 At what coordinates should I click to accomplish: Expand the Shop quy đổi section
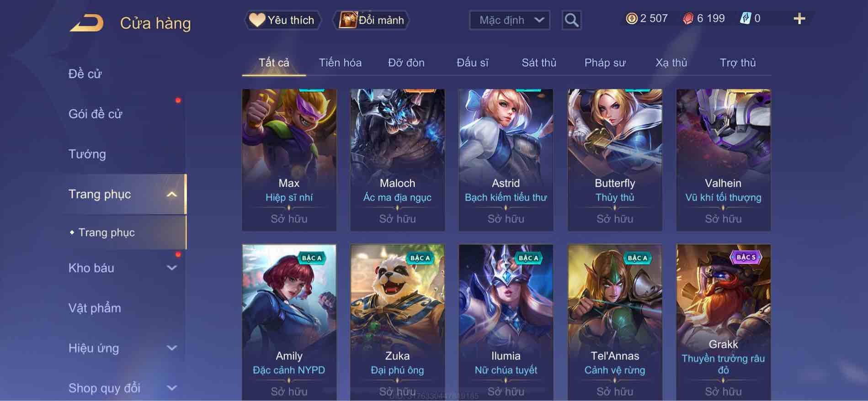click(x=172, y=388)
